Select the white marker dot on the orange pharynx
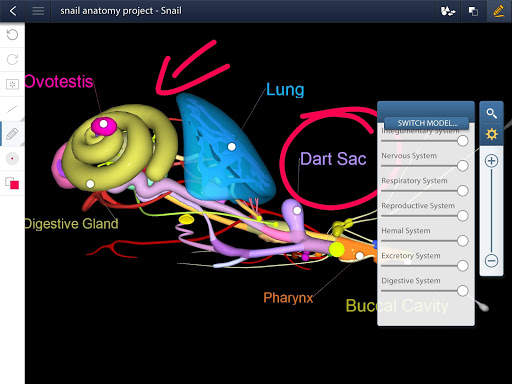This screenshot has width=512, height=384. click(x=359, y=256)
